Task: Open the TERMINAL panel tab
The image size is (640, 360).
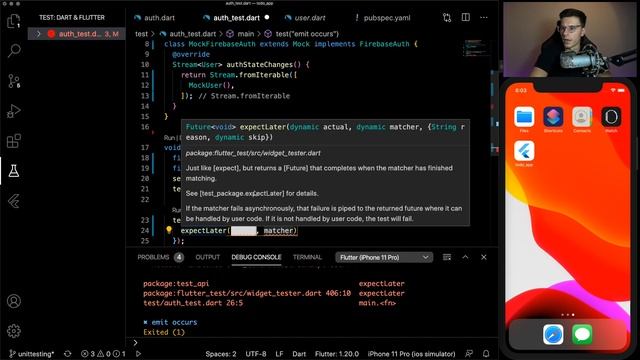Action: click(x=307, y=257)
